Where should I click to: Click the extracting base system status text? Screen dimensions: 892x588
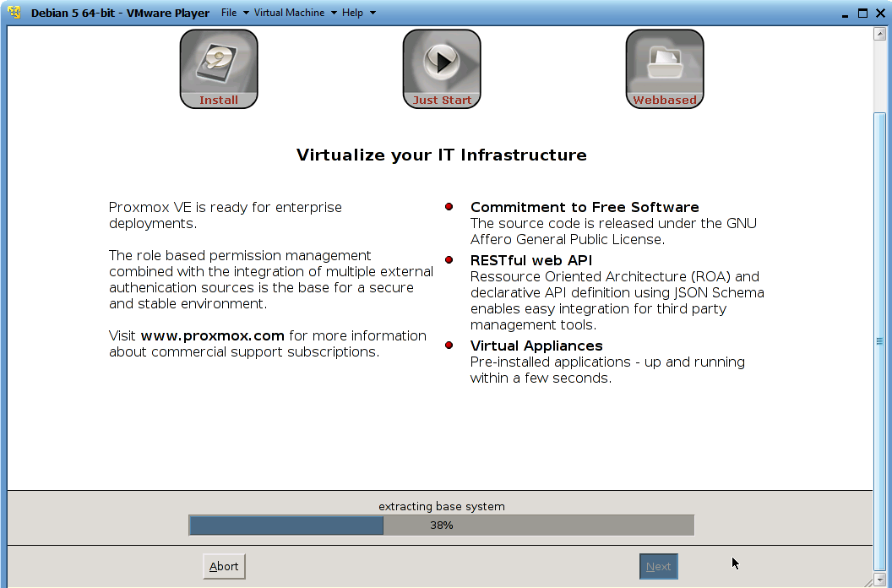pyautogui.click(x=442, y=507)
